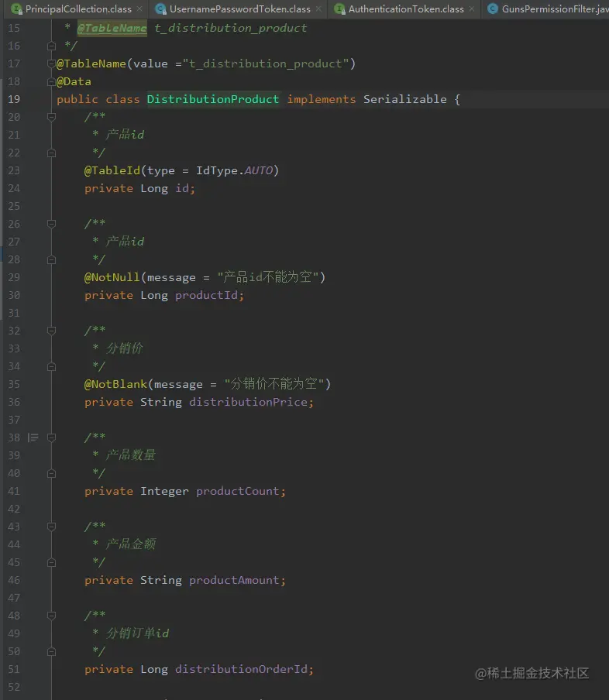Click Integer type on line 41
This screenshot has width=609, height=700.
164,491
